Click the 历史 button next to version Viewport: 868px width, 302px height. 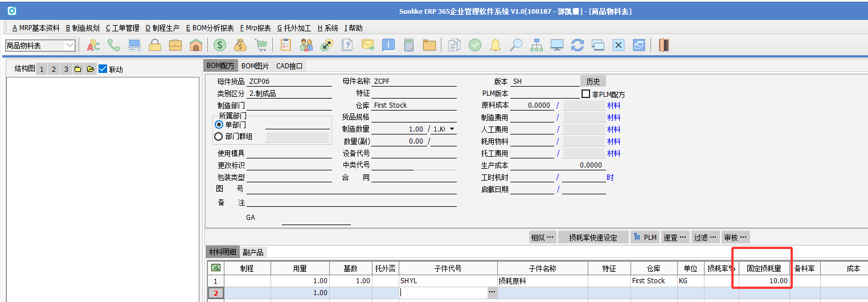593,81
